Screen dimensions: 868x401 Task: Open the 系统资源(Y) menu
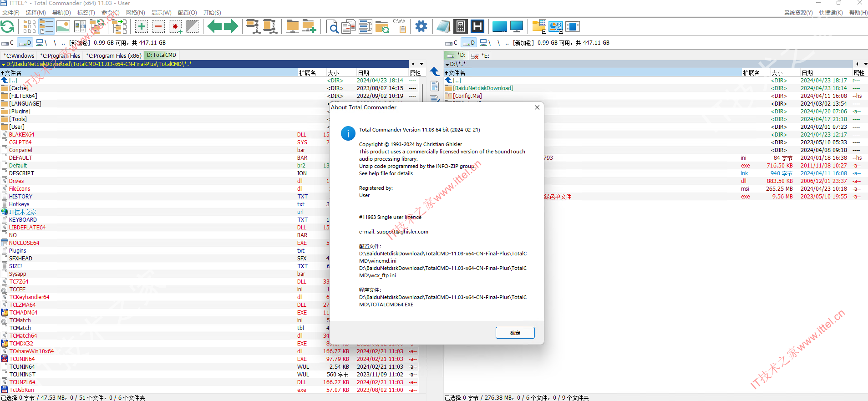pyautogui.click(x=798, y=13)
